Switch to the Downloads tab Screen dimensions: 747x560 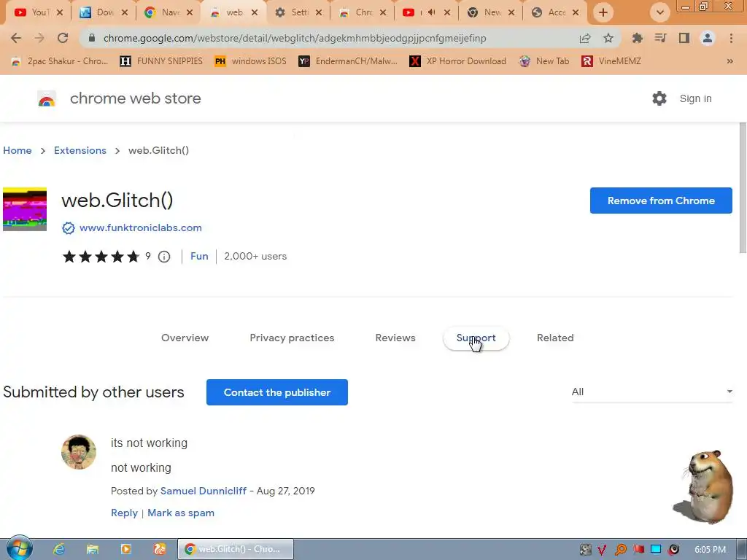pos(104,12)
